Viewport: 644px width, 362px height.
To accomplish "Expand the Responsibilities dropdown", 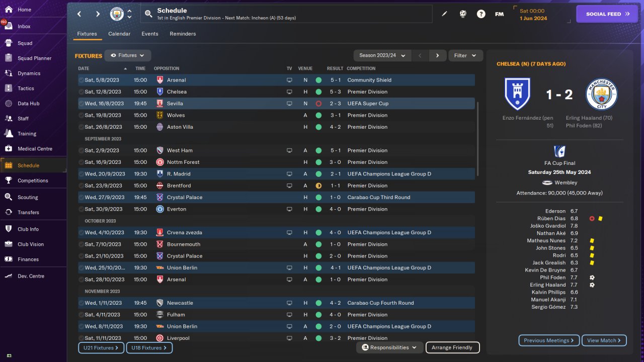I will [389, 347].
